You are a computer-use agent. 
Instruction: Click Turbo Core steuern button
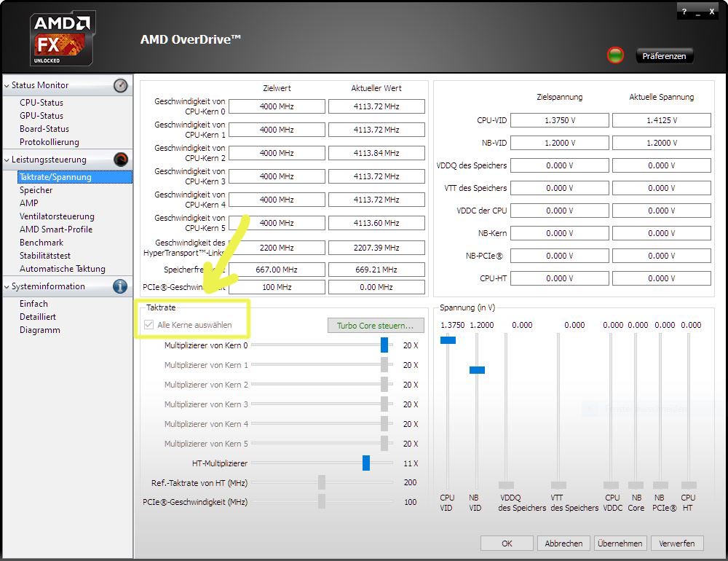pos(376,326)
